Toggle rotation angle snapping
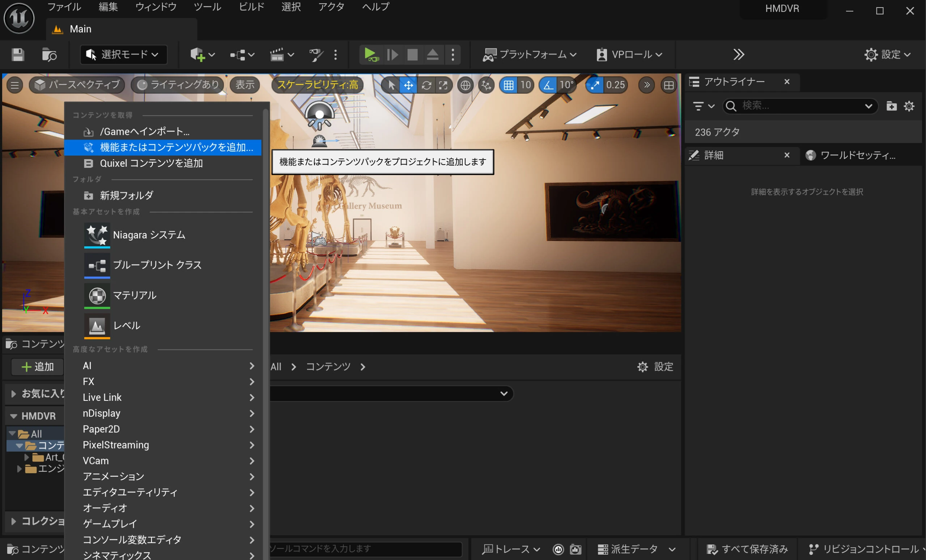Image resolution: width=926 pixels, height=560 pixels. click(548, 85)
